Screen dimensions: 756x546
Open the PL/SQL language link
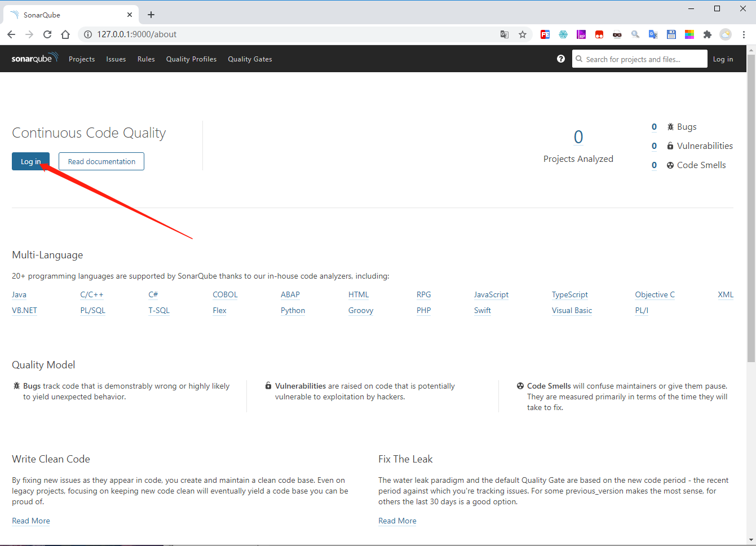tap(92, 310)
